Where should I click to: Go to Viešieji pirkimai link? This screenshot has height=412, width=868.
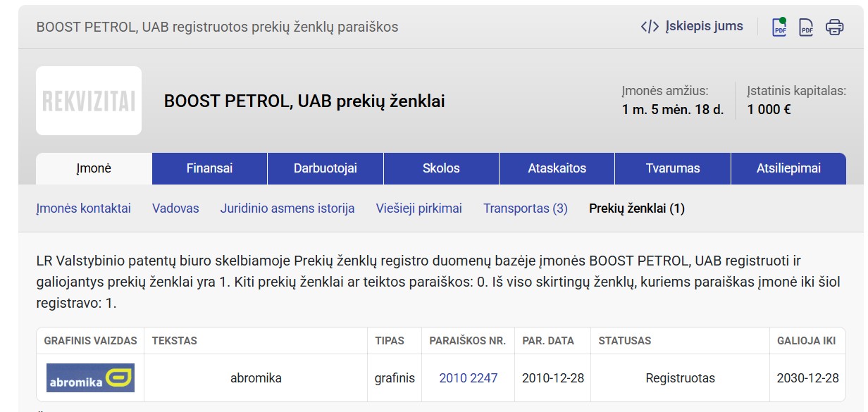click(x=418, y=208)
